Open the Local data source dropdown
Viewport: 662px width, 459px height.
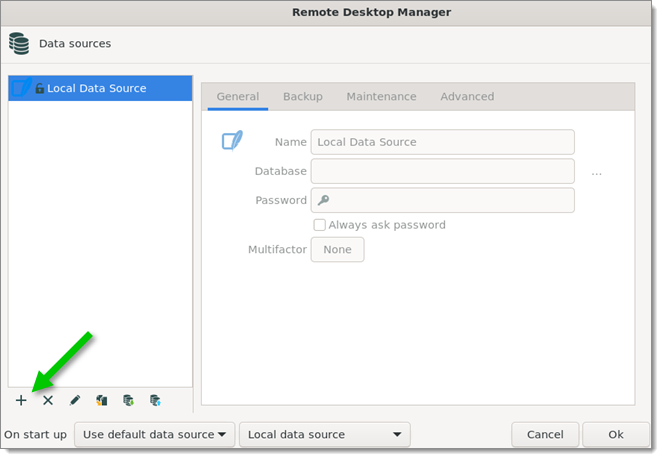click(x=325, y=434)
